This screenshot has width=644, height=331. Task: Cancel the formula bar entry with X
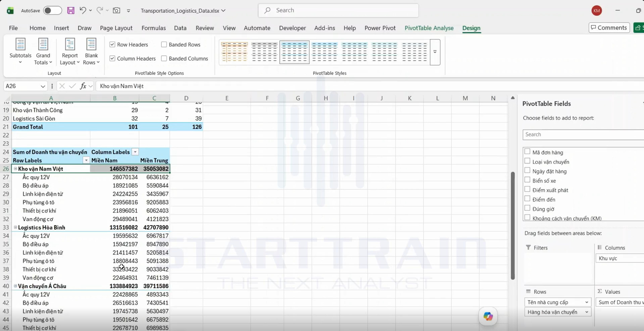coord(62,86)
